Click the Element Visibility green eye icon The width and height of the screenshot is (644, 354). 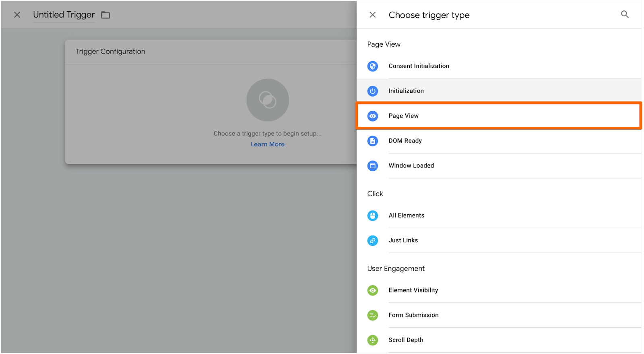click(x=373, y=290)
